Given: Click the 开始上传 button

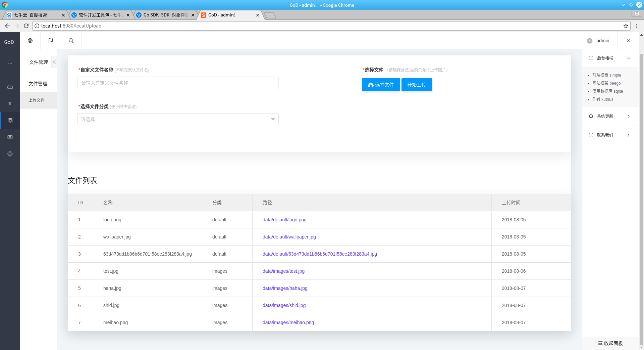Looking at the screenshot, I should pos(417,85).
